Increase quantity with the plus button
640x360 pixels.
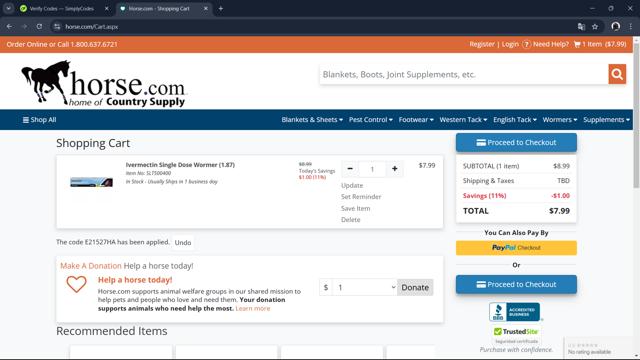[394, 169]
